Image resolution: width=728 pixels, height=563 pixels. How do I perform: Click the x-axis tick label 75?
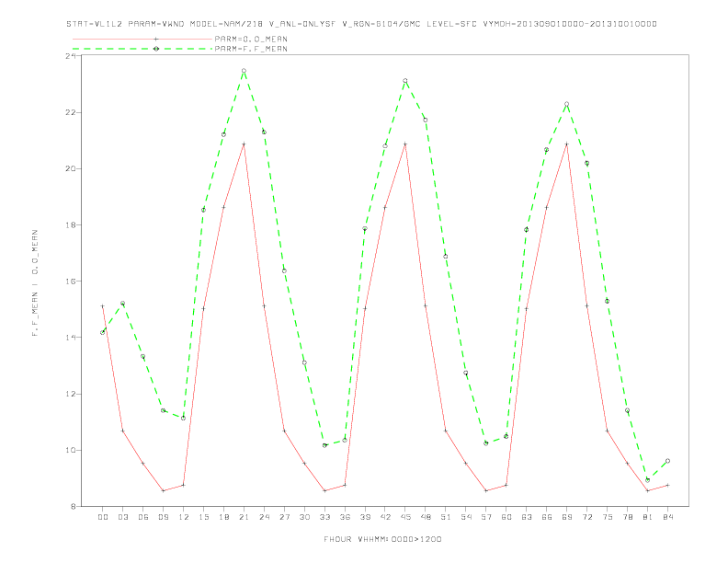[x=608, y=517]
